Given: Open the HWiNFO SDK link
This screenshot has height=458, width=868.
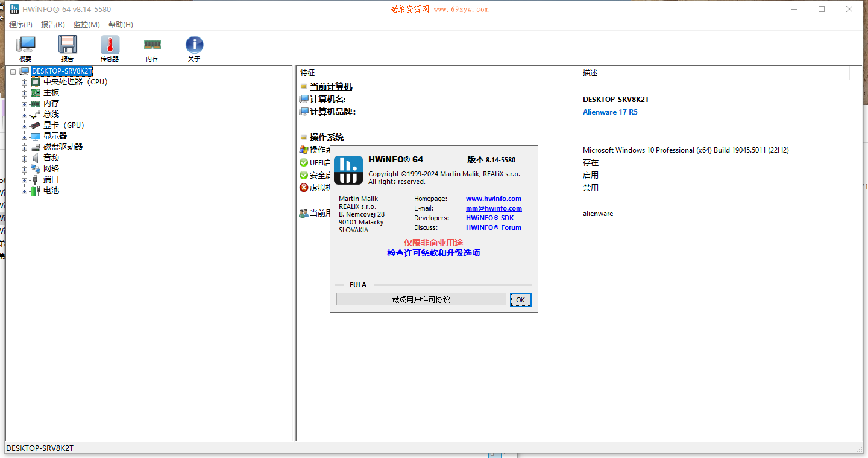Looking at the screenshot, I should (x=489, y=218).
